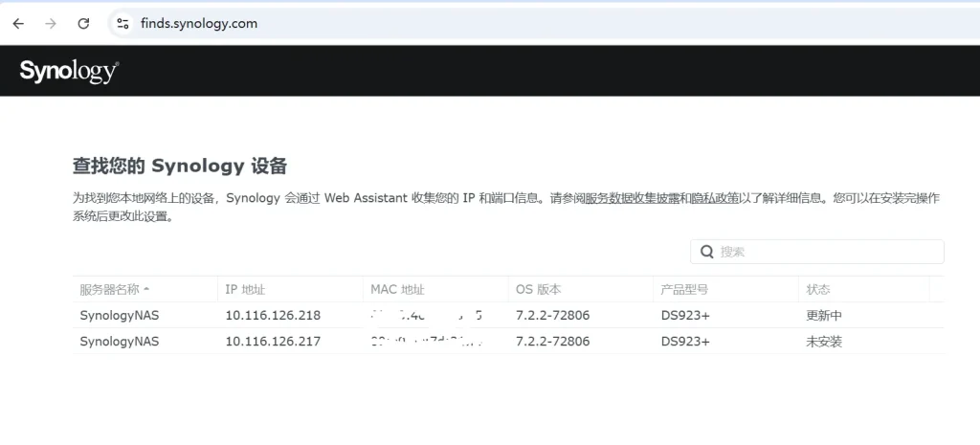Select the 产品型号 column header
Image resolution: width=980 pixels, height=445 pixels.
point(684,289)
